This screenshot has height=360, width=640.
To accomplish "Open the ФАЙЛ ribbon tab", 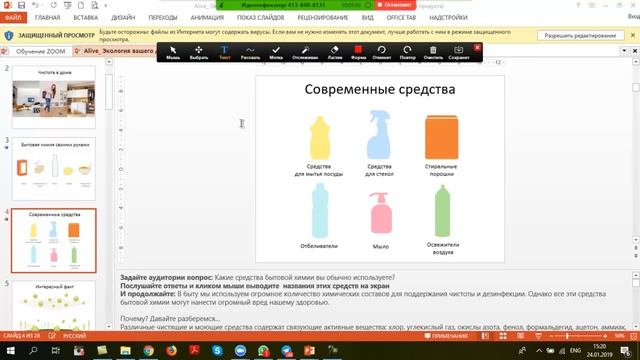I will click(13, 18).
